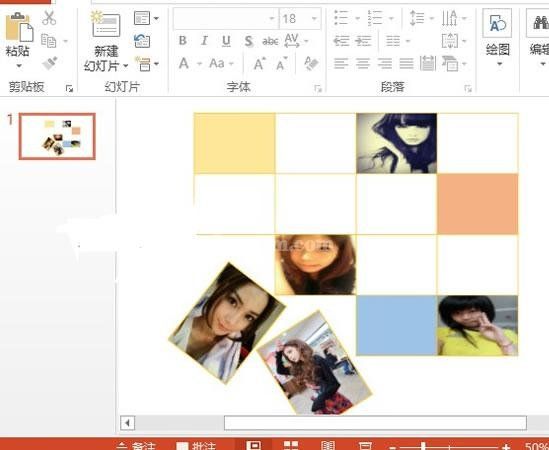The height and width of the screenshot is (450, 549).
Task: Open the Copy dropdown arrow
Action: (65, 41)
